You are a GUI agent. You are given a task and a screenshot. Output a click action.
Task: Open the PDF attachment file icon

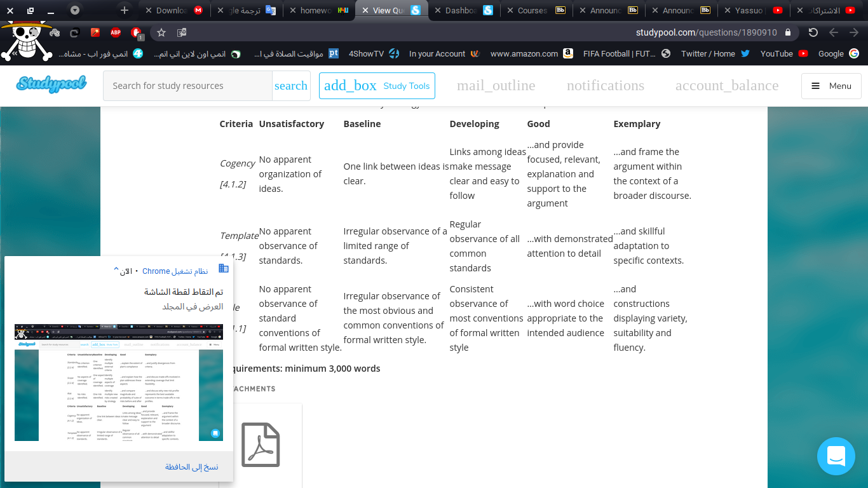(261, 445)
